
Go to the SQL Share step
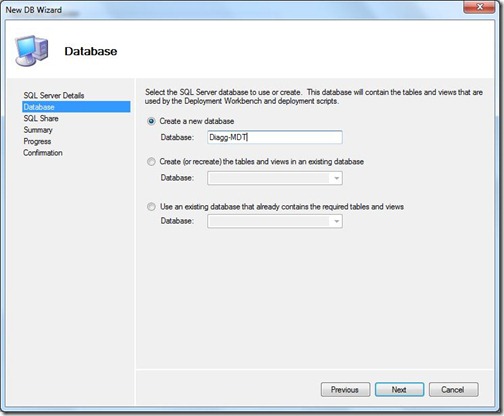tap(41, 118)
